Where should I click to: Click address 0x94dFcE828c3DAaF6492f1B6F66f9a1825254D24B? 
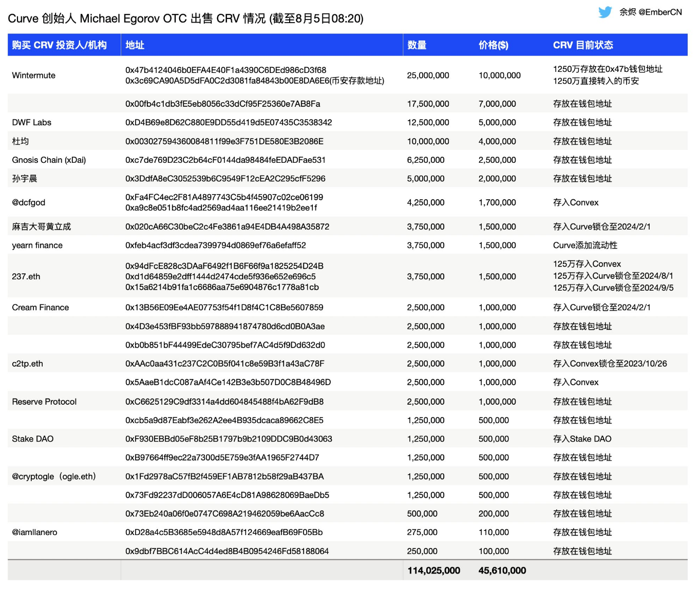pyautogui.click(x=224, y=266)
